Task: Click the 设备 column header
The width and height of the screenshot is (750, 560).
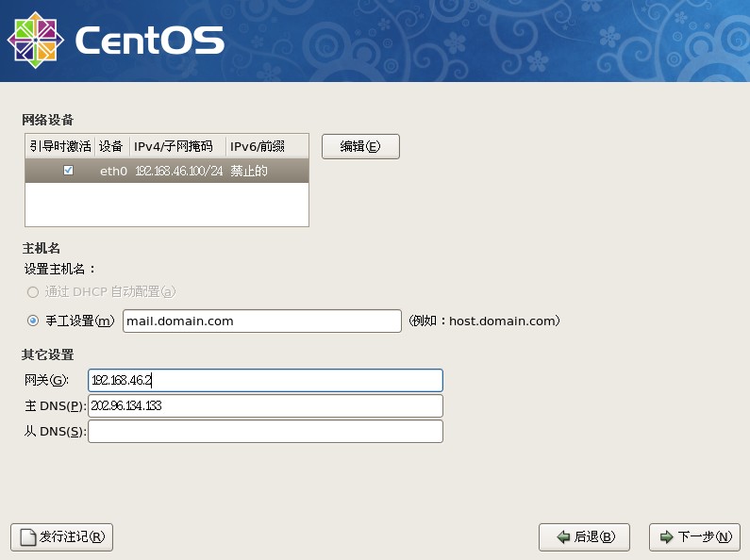Action: (x=111, y=146)
